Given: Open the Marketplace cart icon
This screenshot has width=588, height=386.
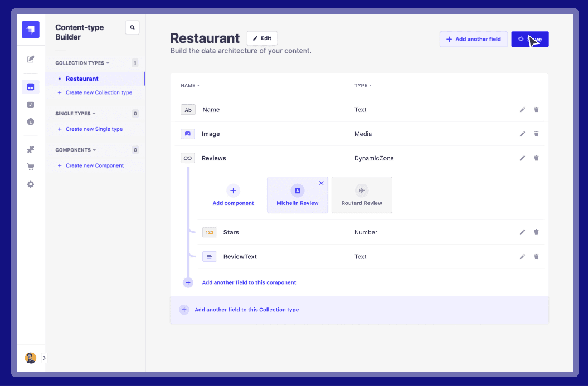Looking at the screenshot, I should click(31, 167).
